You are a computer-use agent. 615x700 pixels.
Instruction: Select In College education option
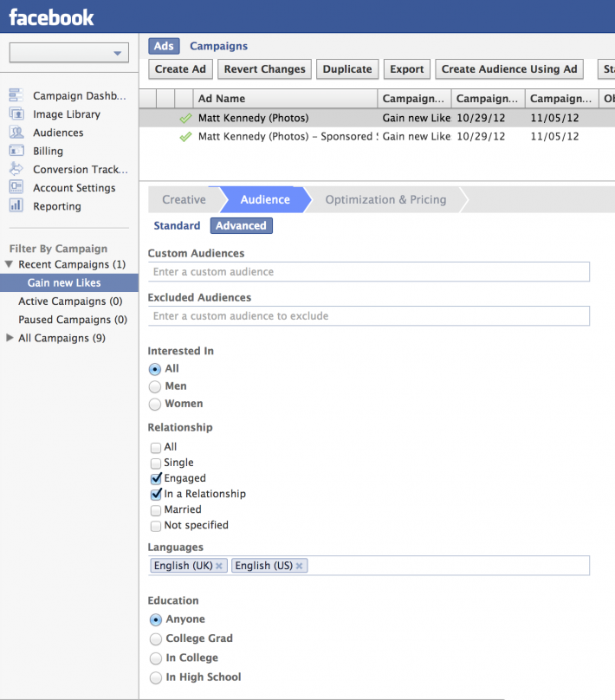[x=156, y=658]
